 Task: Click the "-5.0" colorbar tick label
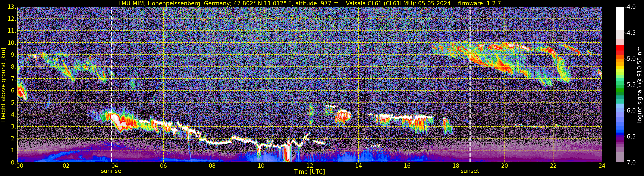click(x=630, y=59)
